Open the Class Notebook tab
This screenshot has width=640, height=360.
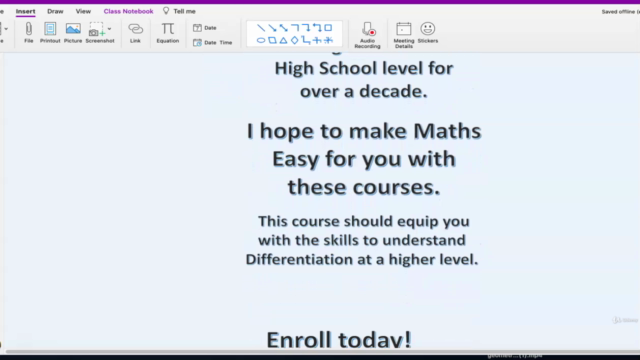pyautogui.click(x=128, y=11)
